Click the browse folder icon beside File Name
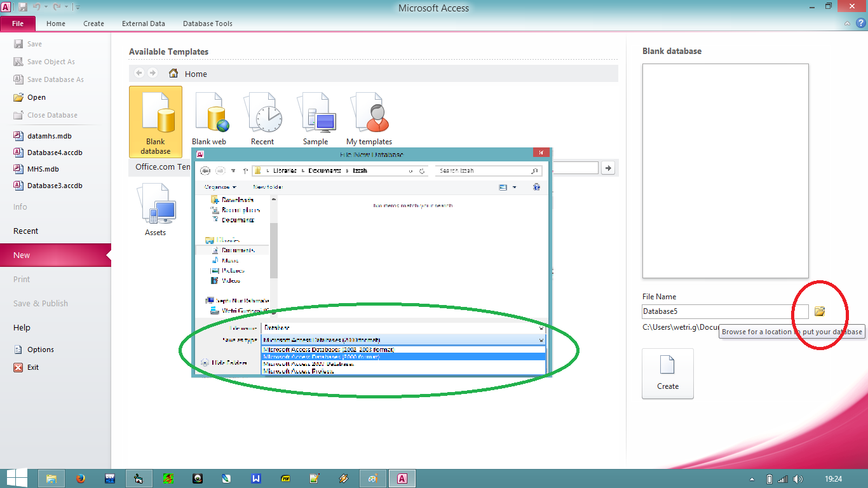Image resolution: width=868 pixels, height=488 pixels. (820, 311)
